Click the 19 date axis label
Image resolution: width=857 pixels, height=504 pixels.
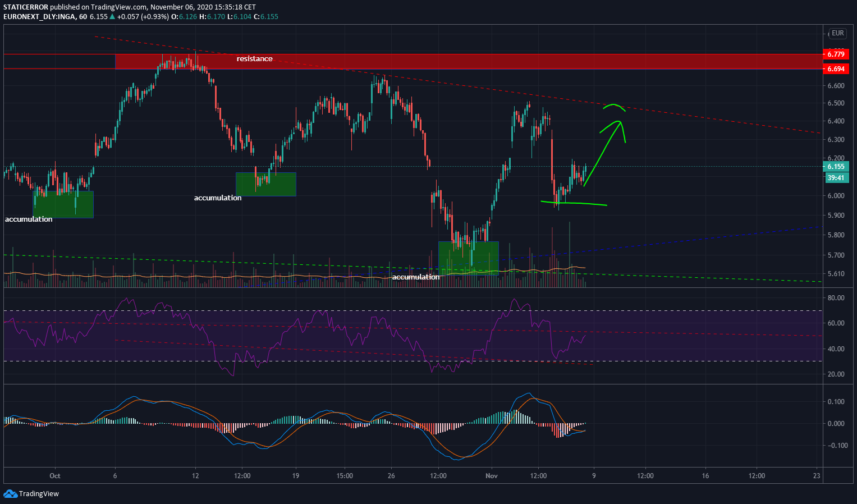[x=296, y=476]
